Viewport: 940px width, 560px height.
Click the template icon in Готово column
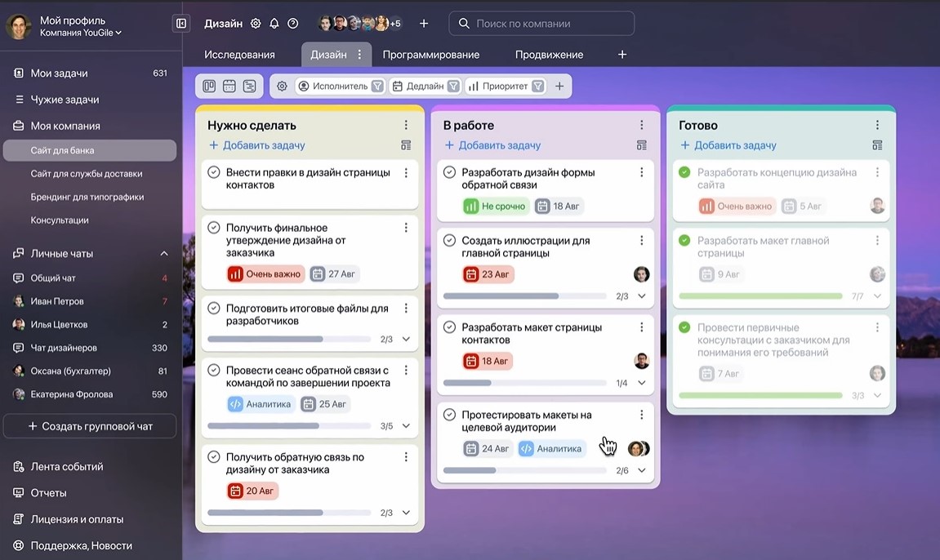pyautogui.click(x=877, y=145)
